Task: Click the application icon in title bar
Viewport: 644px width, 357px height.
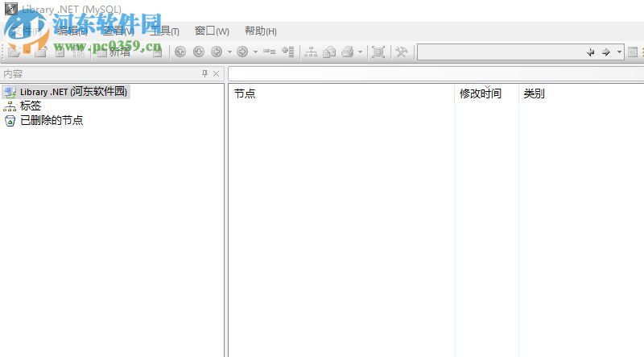Action: [11, 9]
